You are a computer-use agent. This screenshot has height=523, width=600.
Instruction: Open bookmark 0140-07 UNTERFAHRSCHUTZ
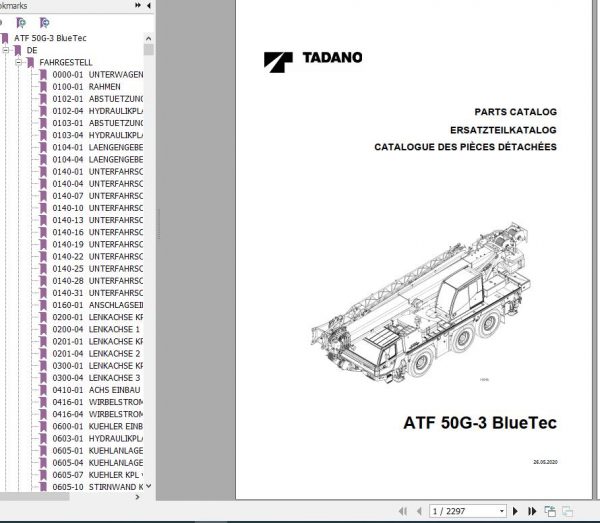[x=98, y=196]
